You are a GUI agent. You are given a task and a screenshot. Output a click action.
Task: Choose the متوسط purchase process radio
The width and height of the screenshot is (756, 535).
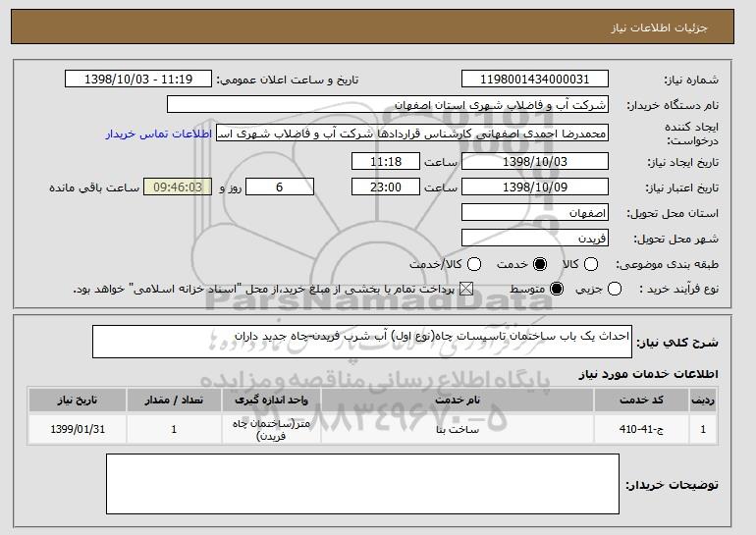click(x=557, y=289)
